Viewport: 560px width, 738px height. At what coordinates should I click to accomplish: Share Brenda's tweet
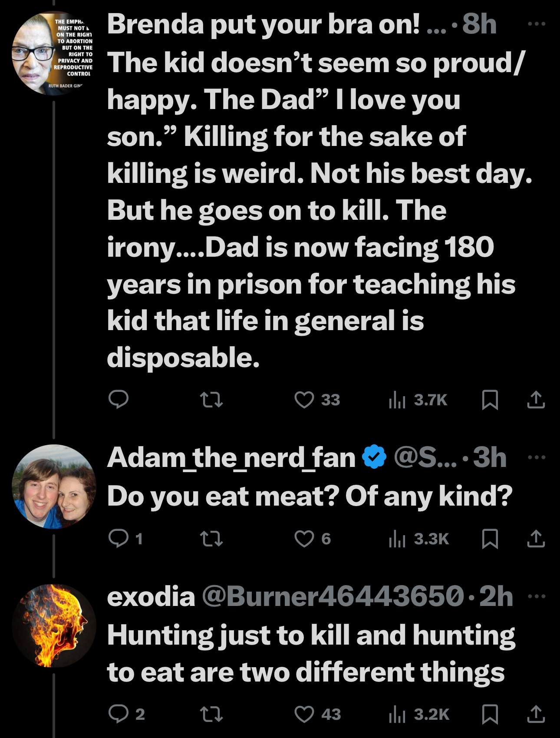536,400
